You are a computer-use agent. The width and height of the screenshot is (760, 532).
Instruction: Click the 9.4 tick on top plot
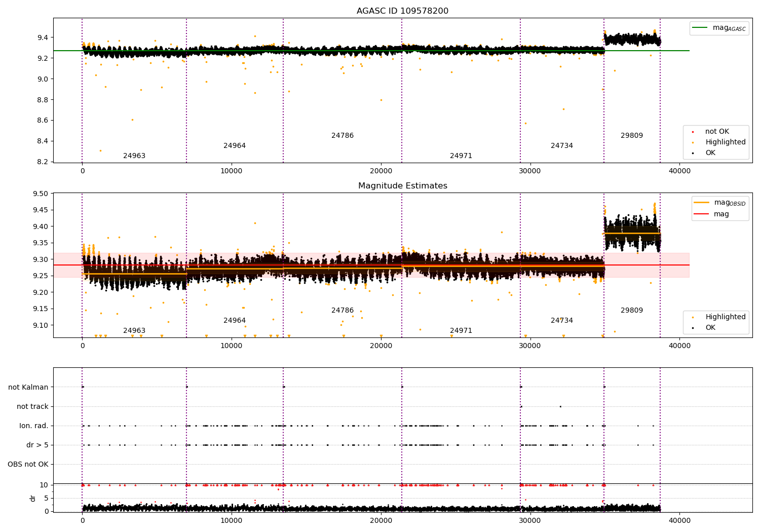43,38
